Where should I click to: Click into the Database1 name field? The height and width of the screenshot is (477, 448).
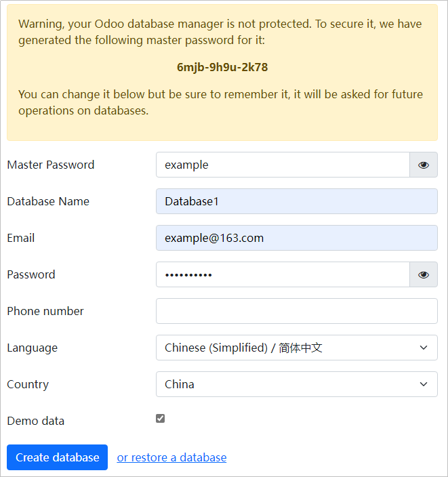297,201
